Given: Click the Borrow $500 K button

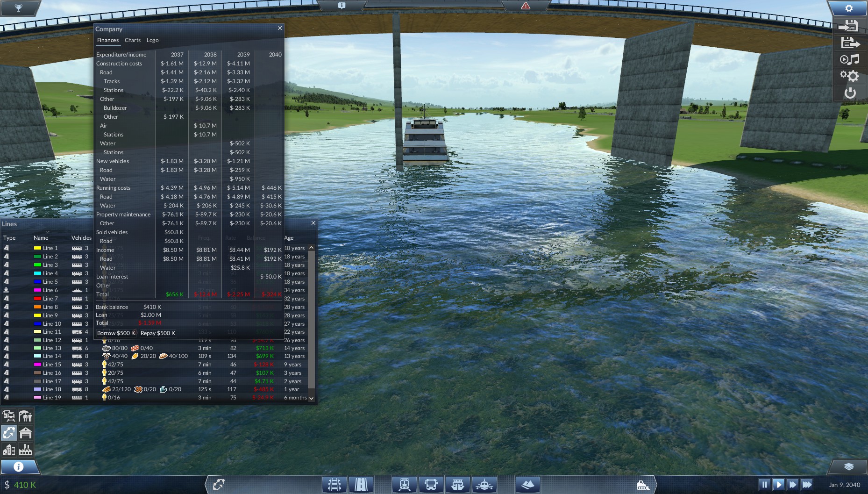Looking at the screenshot, I should pos(116,333).
